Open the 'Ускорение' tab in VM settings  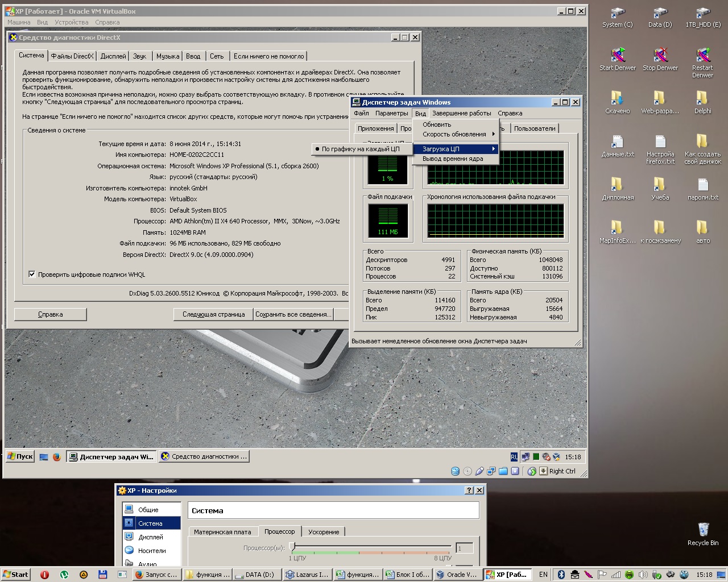324,532
